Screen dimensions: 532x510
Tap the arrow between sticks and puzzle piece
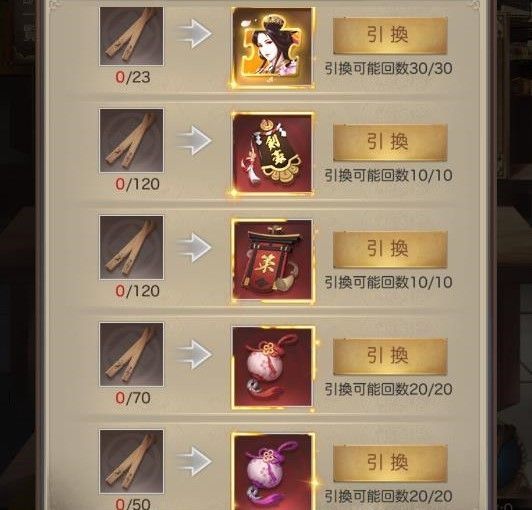coord(194,34)
